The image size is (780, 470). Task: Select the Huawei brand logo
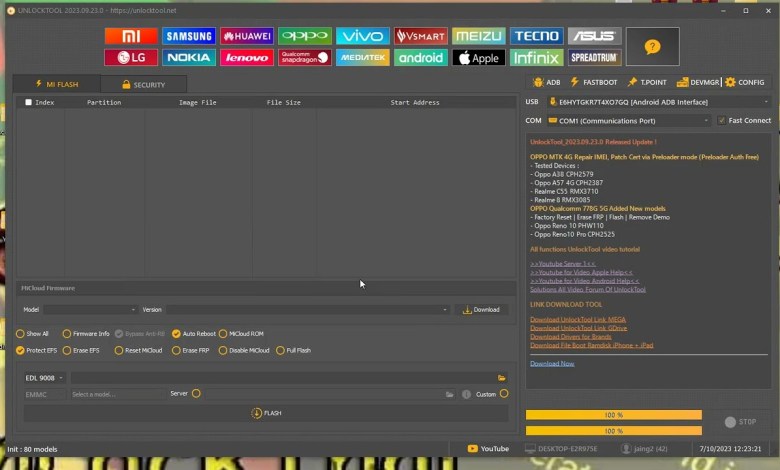pos(247,36)
